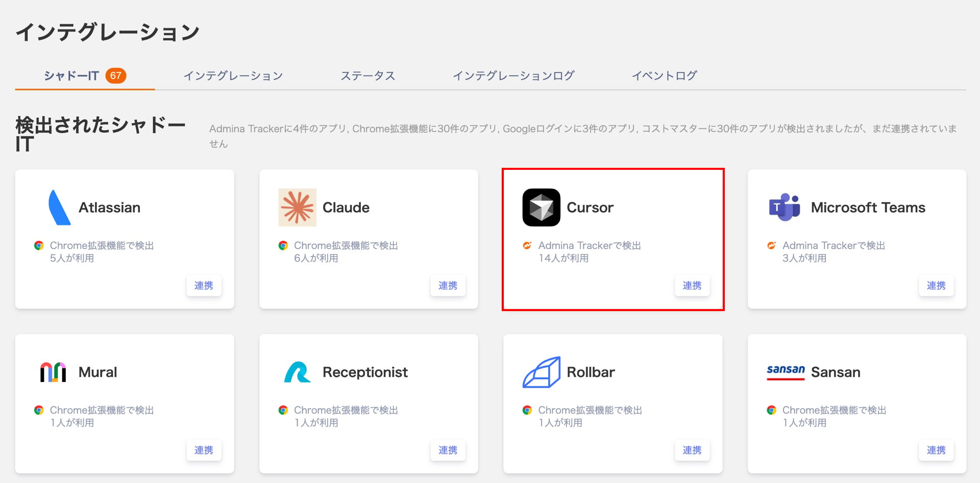
Task: Open the シャドーIT tab
Action: [85, 76]
